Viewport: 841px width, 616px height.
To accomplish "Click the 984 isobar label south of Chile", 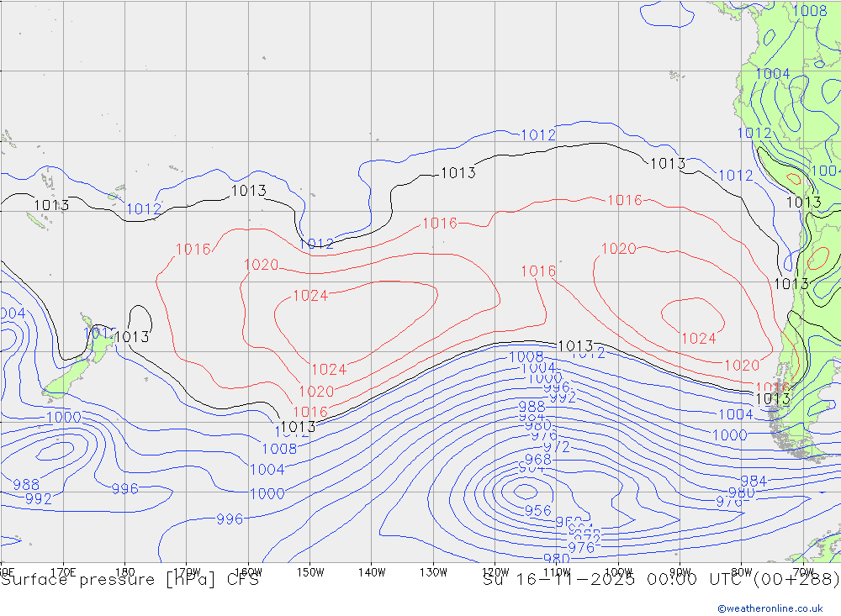I will (x=754, y=481).
